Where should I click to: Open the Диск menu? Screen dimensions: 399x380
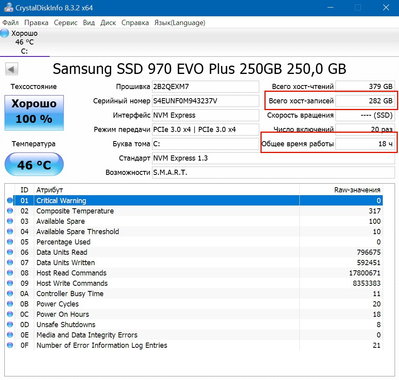coord(108,23)
